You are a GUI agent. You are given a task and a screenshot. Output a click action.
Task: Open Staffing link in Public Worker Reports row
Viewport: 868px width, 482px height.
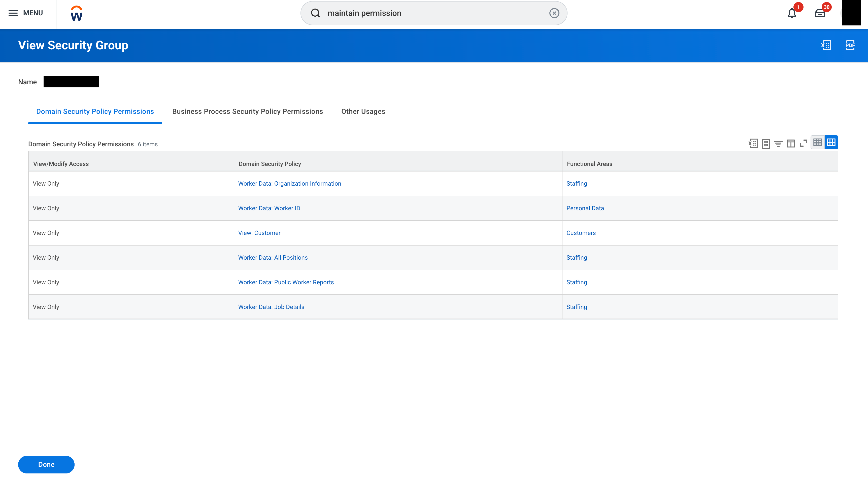click(577, 282)
